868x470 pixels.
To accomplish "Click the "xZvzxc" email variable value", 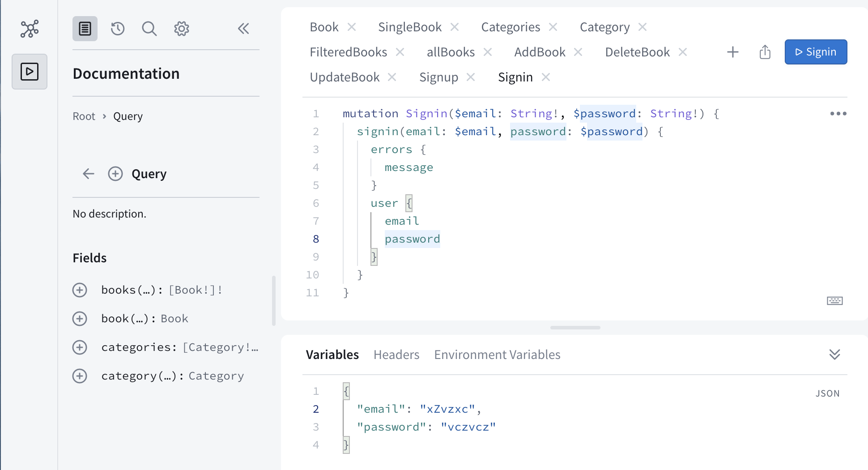I will (447, 409).
